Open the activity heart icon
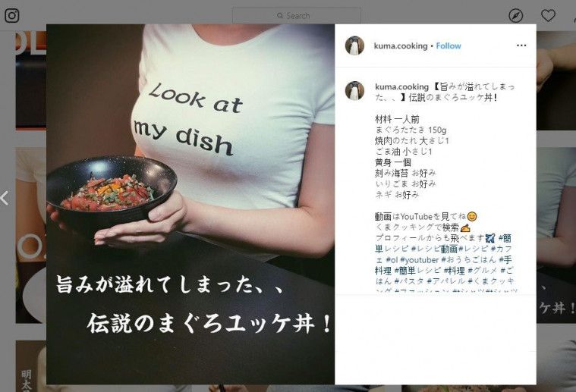The image size is (576, 392). (548, 15)
